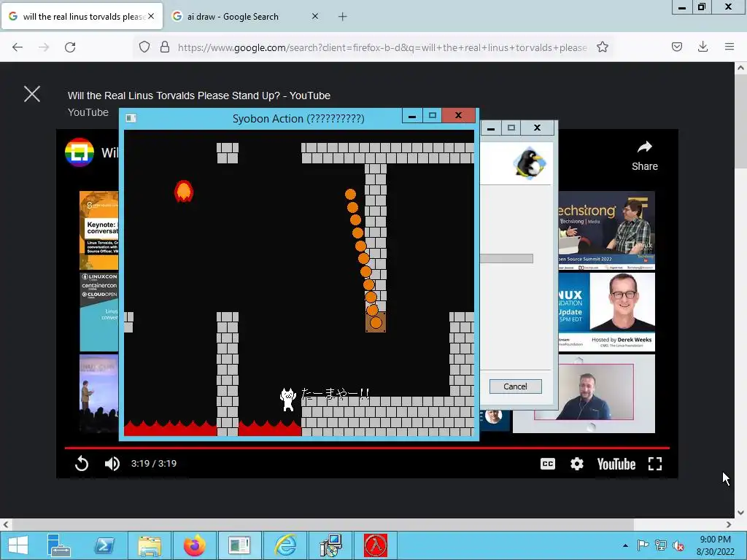Click the shield tracking protection icon
The width and height of the screenshot is (747, 560).
(144, 47)
